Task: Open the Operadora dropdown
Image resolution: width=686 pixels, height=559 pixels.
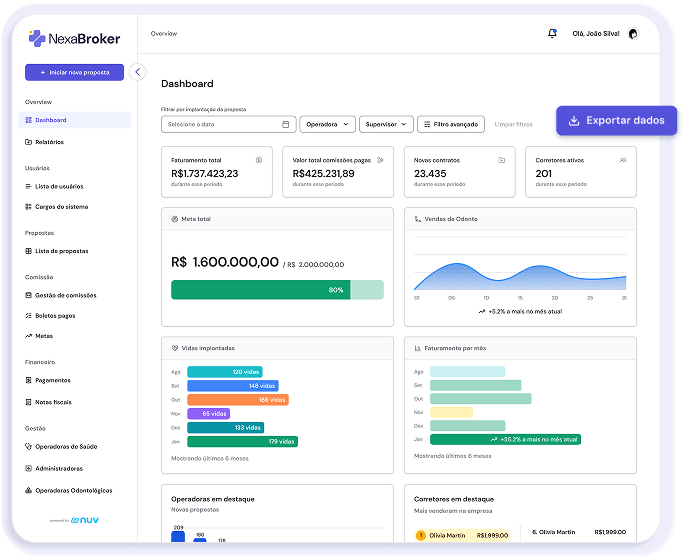Action: (x=327, y=125)
